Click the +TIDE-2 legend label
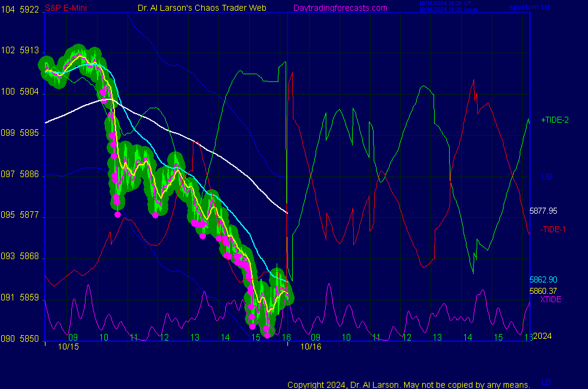The image size is (588, 389). 554,120
